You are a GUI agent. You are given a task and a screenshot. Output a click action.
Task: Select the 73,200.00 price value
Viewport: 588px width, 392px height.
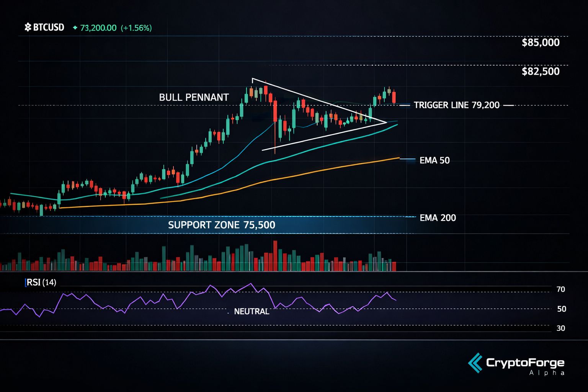coord(98,28)
